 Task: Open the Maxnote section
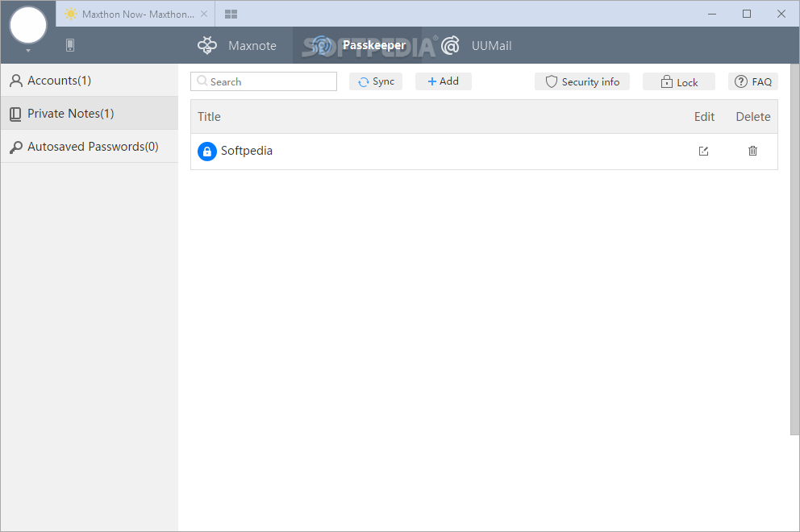237,45
